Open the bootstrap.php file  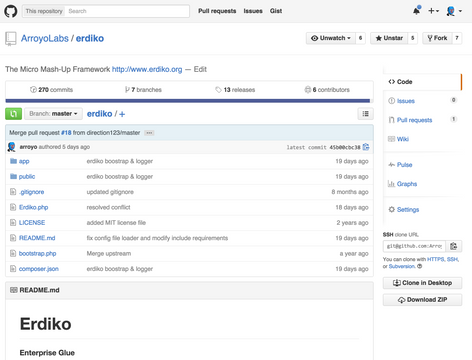tap(38, 253)
